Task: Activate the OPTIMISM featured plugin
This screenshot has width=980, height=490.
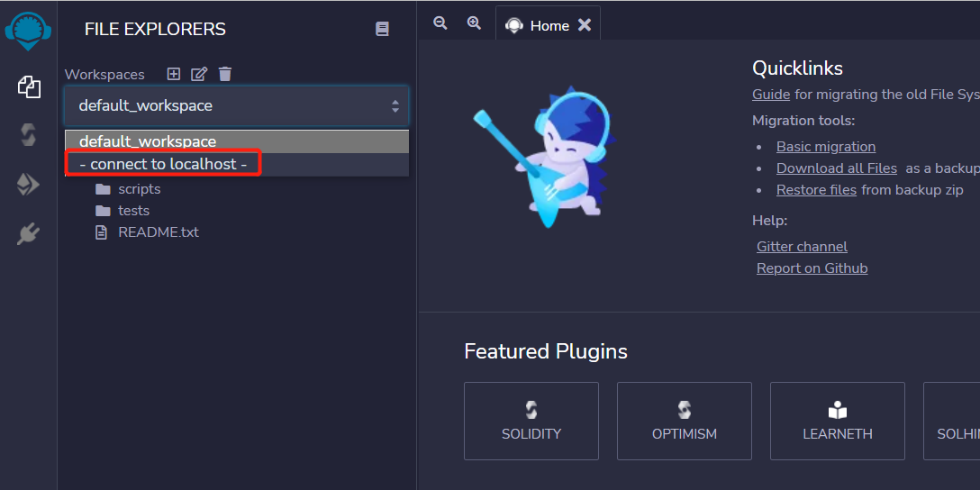Action: pyautogui.click(x=685, y=422)
